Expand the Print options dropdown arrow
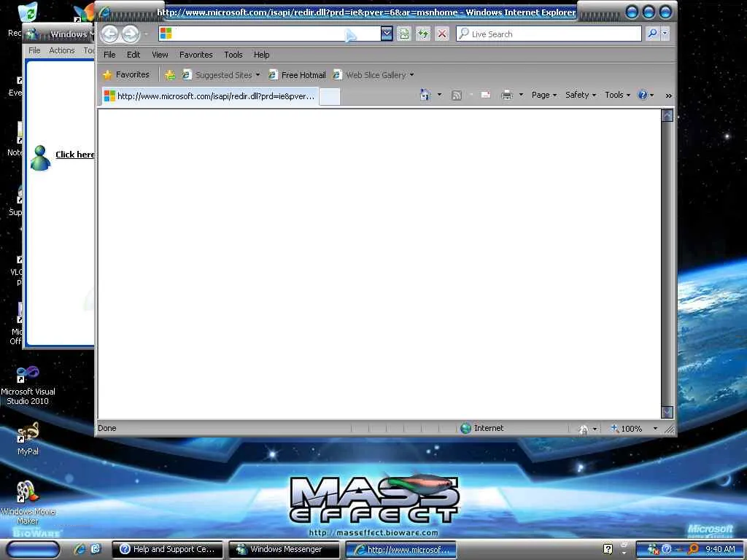 tap(521, 95)
